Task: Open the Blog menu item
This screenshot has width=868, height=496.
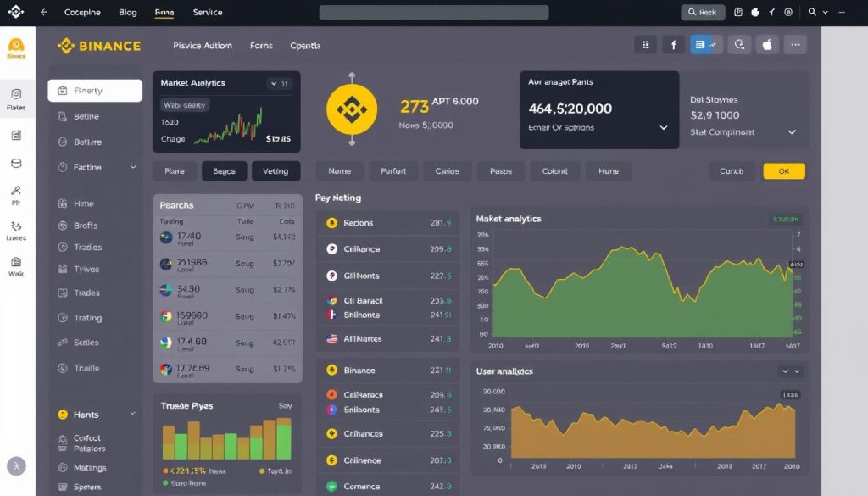Action: [128, 12]
